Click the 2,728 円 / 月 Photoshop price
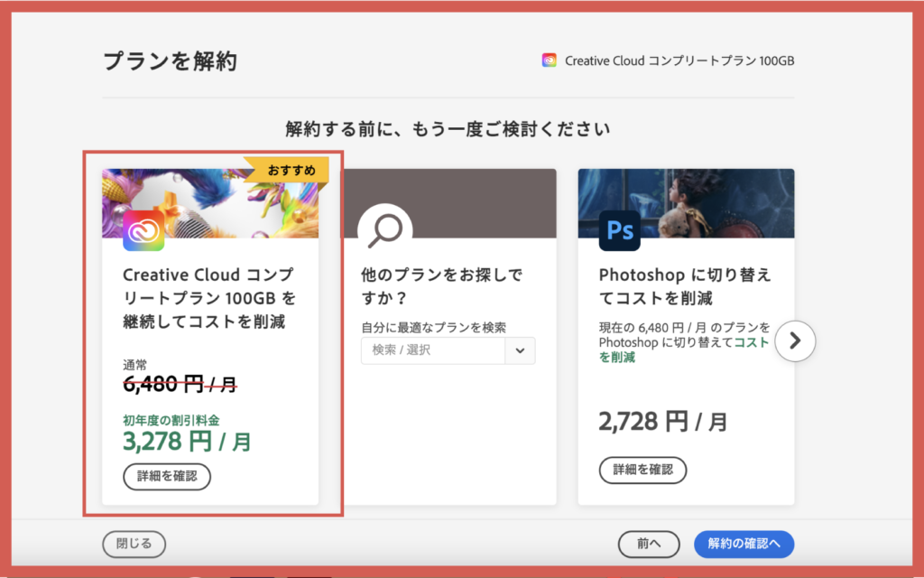Screen dimensions: 924x578 click(x=663, y=422)
